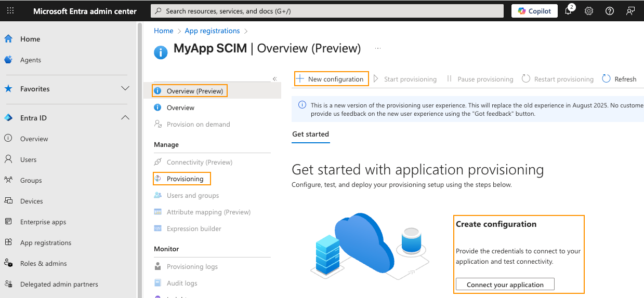
Task: Click the Delegated admin partners icon
Action: tap(8, 284)
